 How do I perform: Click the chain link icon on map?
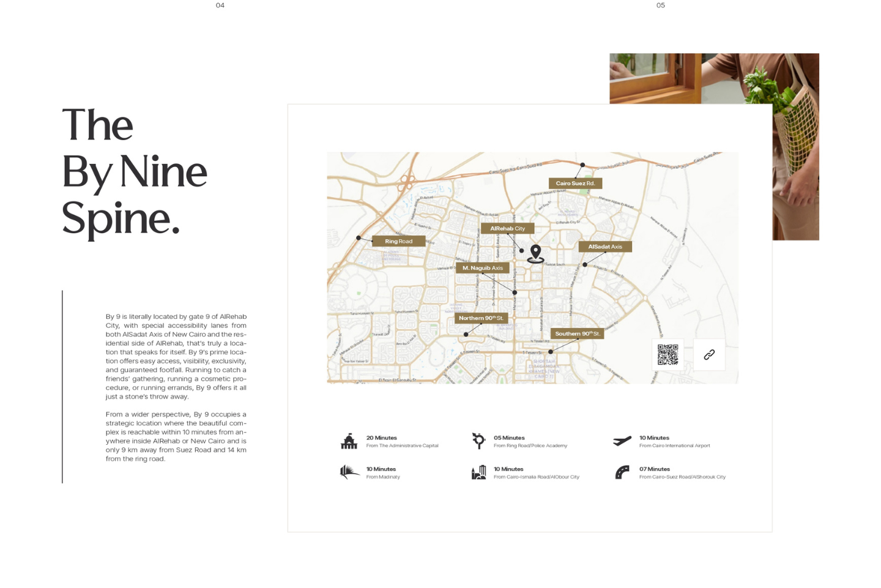709,355
